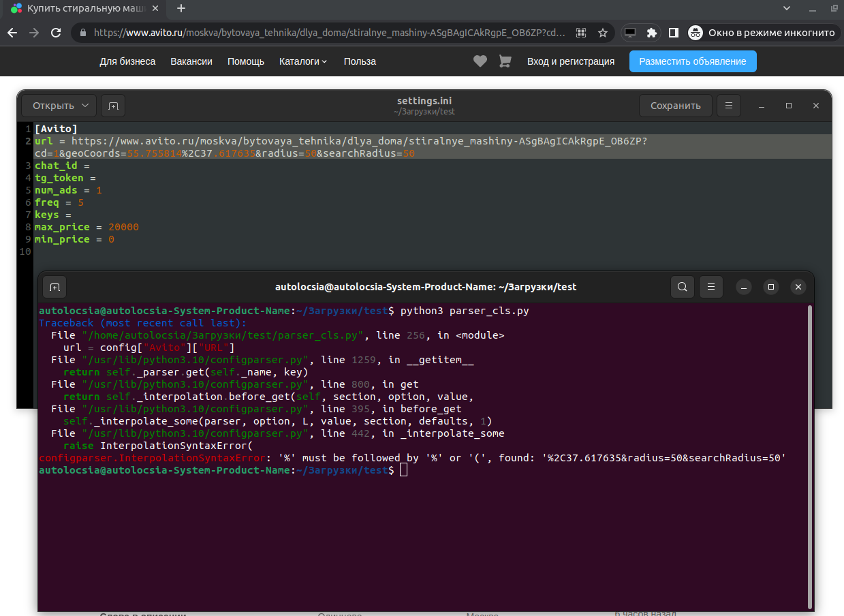Screen dimensions: 844x616
Task: Switch to the Купить стиральную маш tab
Action: coord(82,8)
